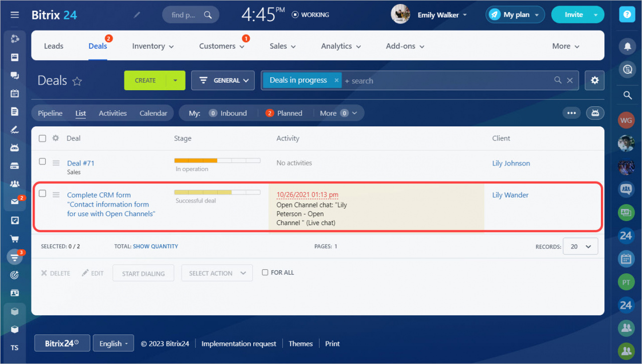642x364 pixels.
Task: Open the GENERAL pipeline dropdown
Action: pos(223,80)
